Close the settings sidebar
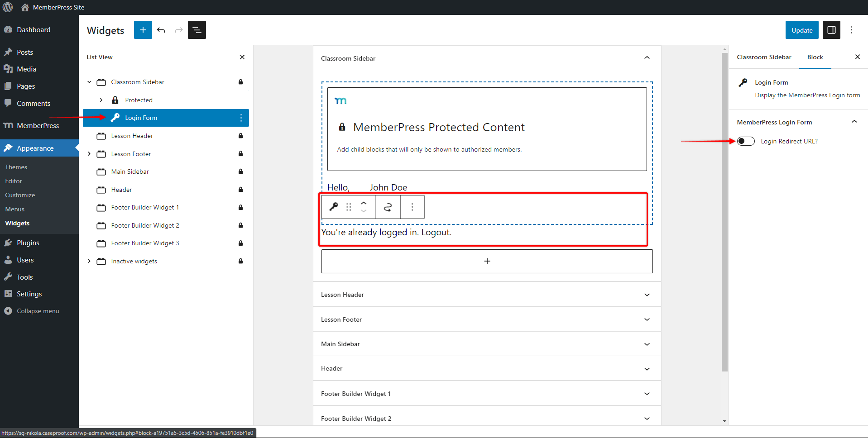The width and height of the screenshot is (868, 438). coord(857,57)
